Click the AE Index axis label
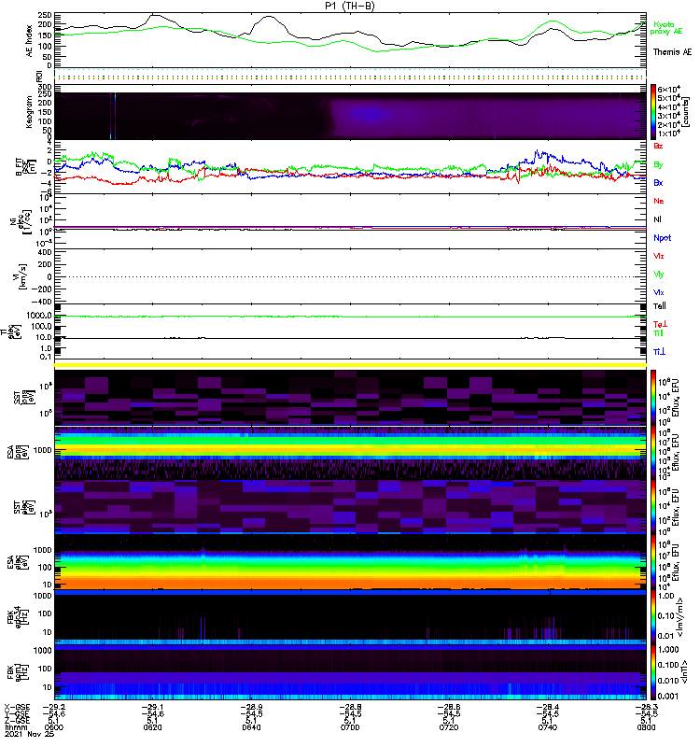700x747 pixels. click(30, 41)
